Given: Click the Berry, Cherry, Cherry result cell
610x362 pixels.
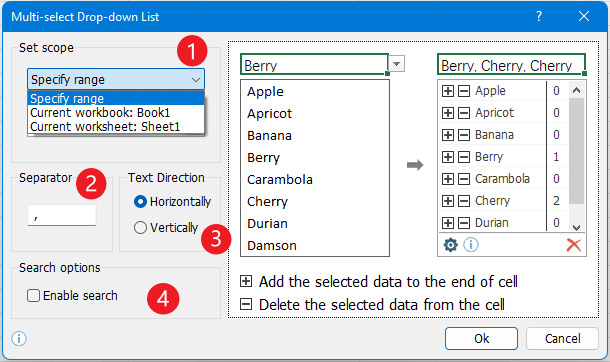Looking at the screenshot, I should (511, 64).
